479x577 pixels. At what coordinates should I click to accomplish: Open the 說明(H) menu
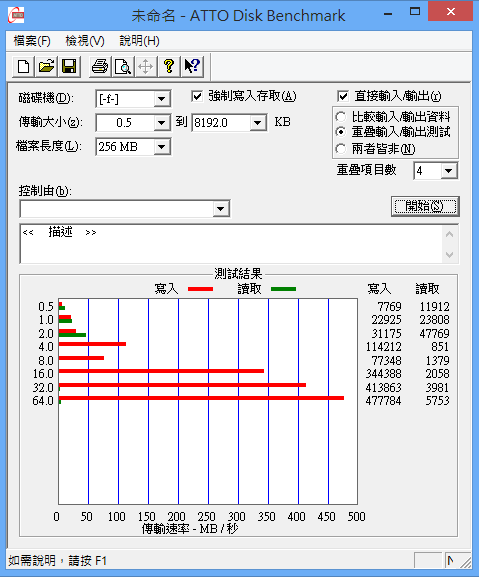click(x=139, y=40)
